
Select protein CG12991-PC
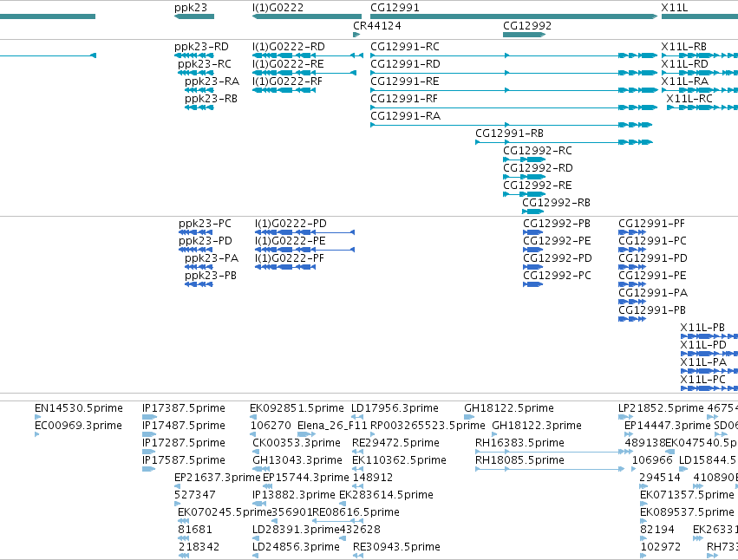coord(653,241)
